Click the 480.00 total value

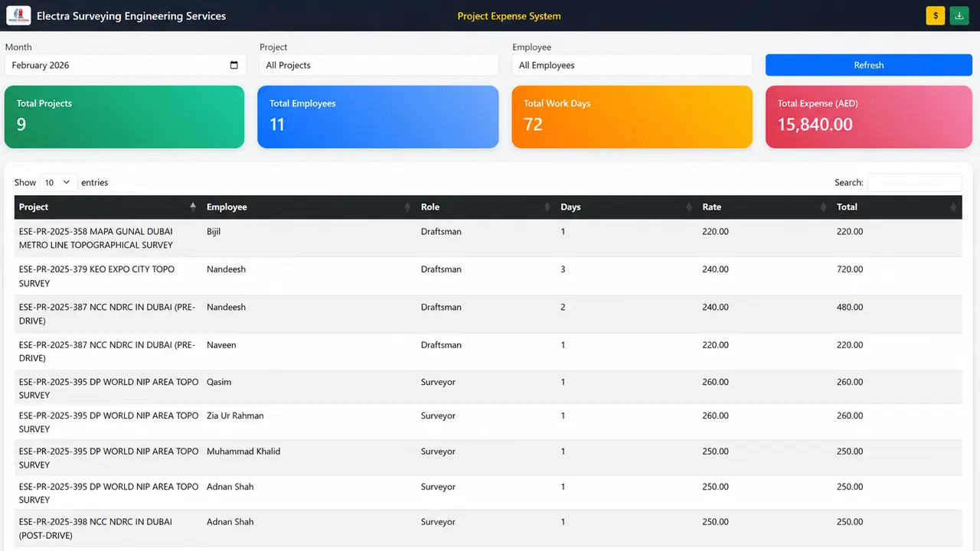850,307
